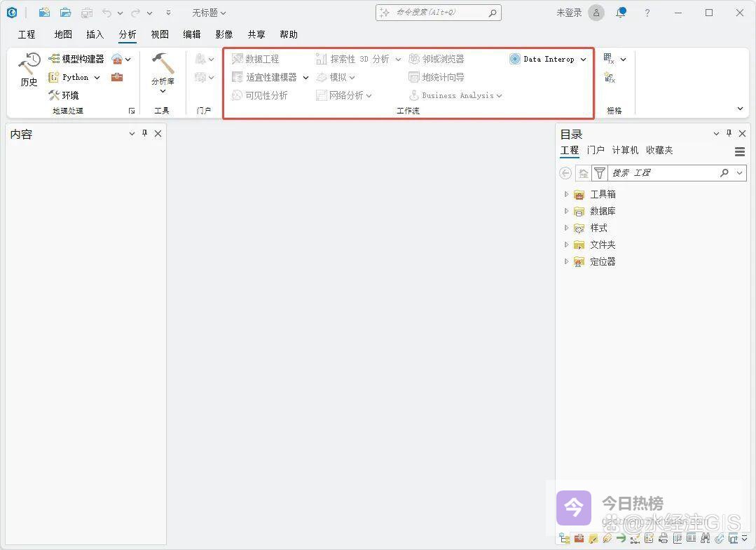The image size is (756, 550).
Task: Select the 文件夹 item in catalog
Action: click(602, 245)
